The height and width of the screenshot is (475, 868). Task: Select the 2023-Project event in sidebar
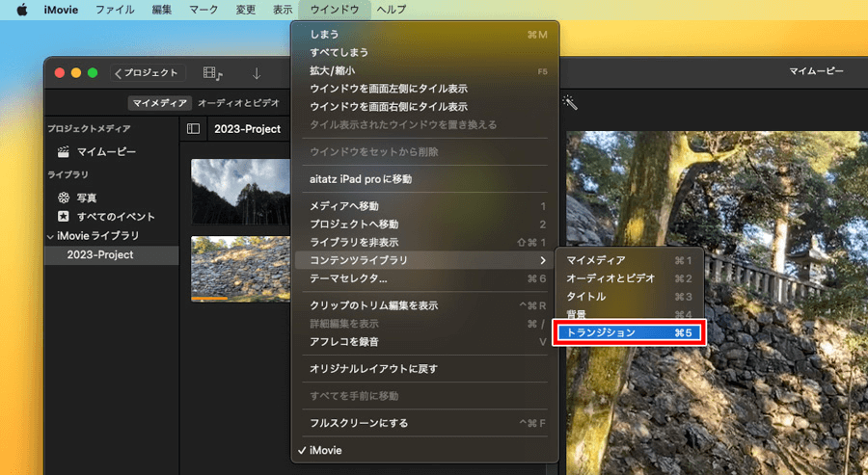[x=111, y=255]
